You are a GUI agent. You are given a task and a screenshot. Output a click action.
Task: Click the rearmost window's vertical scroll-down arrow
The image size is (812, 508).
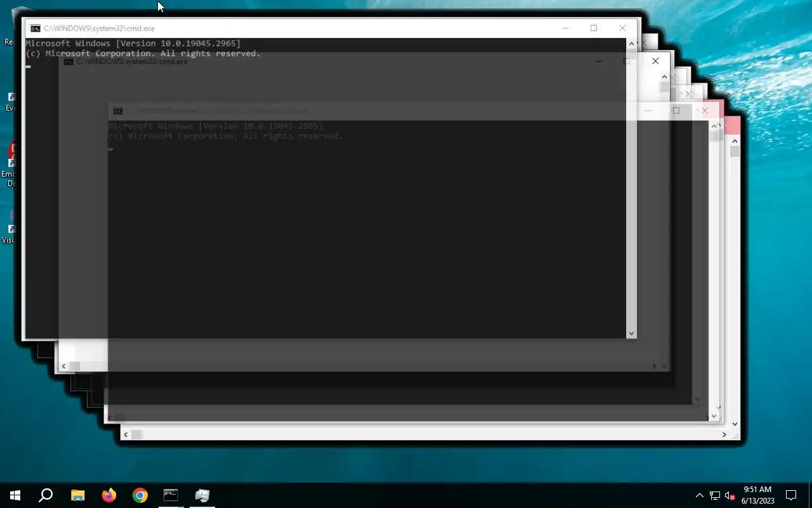(x=735, y=424)
